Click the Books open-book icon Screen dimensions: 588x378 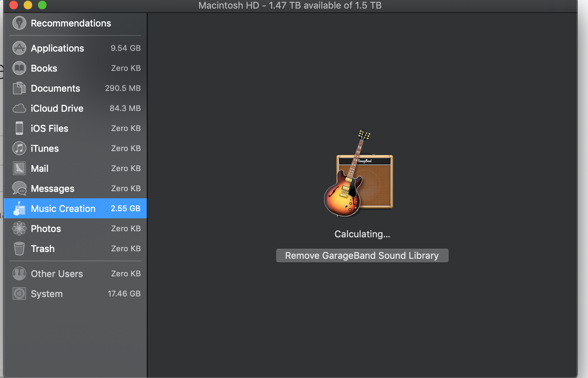point(19,68)
